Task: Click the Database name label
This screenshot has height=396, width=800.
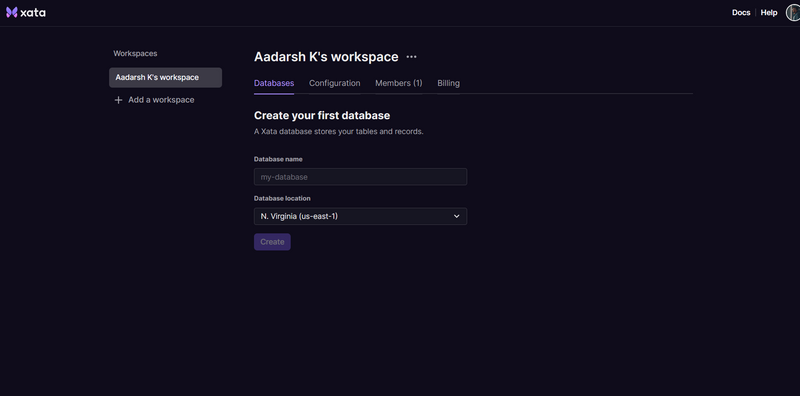Action: click(x=278, y=159)
